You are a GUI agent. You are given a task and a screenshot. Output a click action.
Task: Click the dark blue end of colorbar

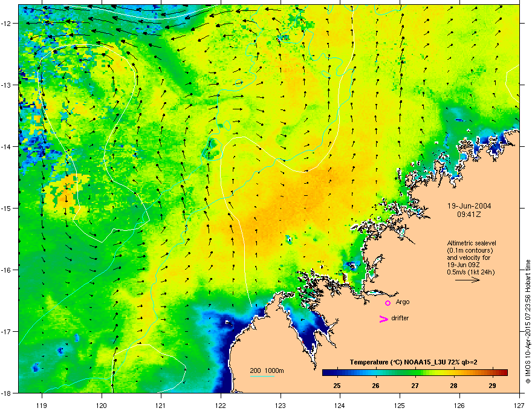(326, 372)
